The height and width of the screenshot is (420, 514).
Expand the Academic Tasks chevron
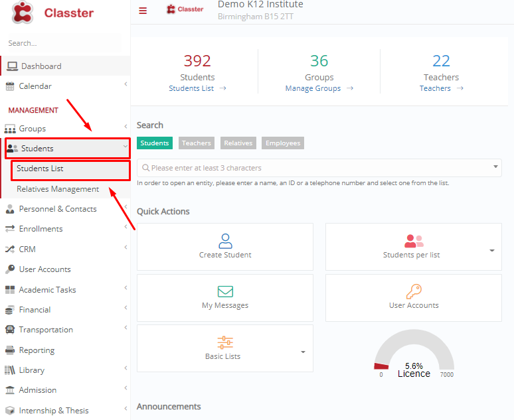click(x=126, y=288)
